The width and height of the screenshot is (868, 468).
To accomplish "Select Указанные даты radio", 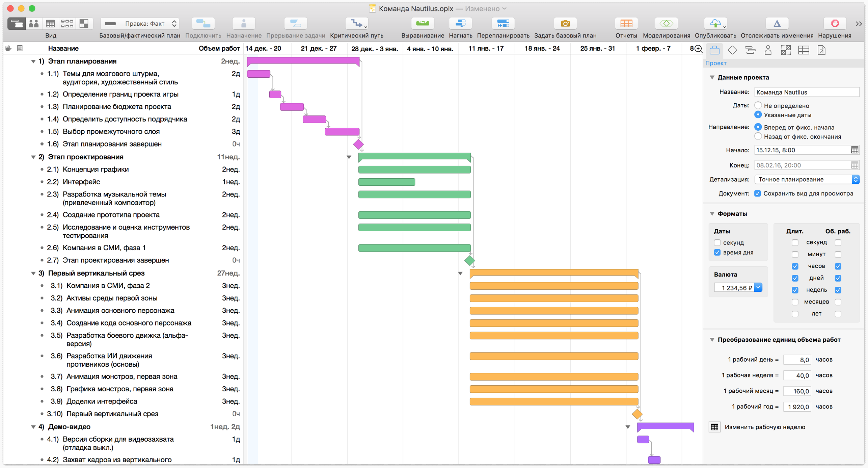I will tap(758, 115).
